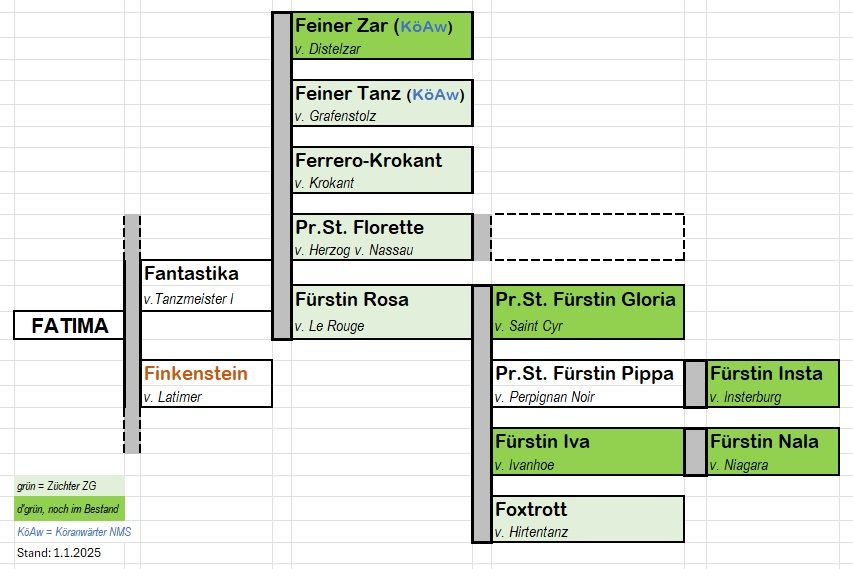Select Pr.St. Fürstin Gloria box

coord(587,312)
